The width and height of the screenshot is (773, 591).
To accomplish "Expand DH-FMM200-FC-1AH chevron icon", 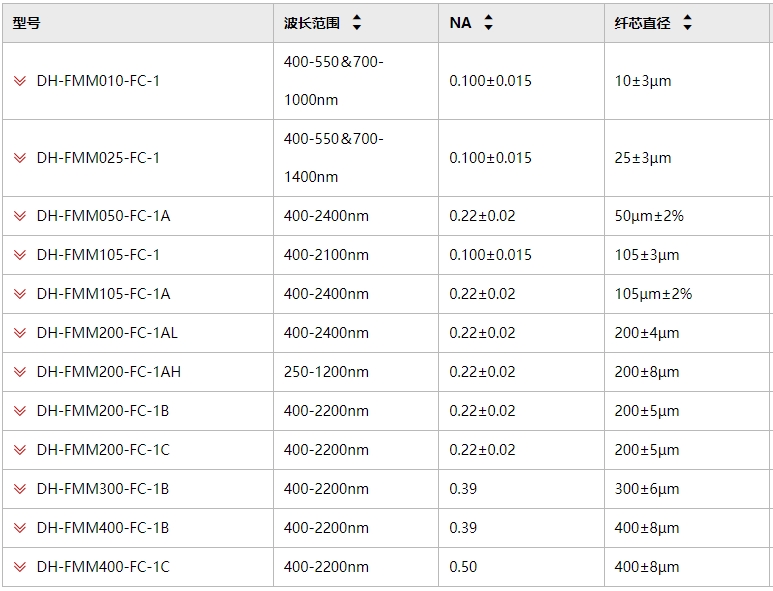I will click(x=20, y=372).
